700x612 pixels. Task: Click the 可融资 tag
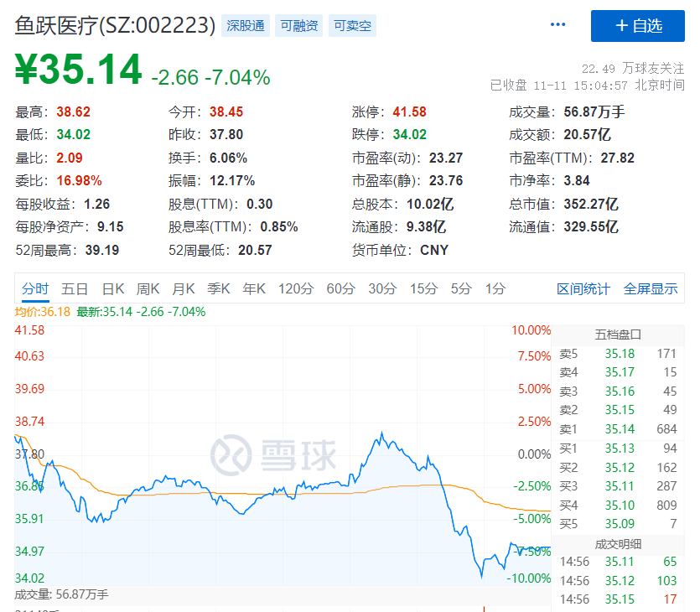click(298, 26)
